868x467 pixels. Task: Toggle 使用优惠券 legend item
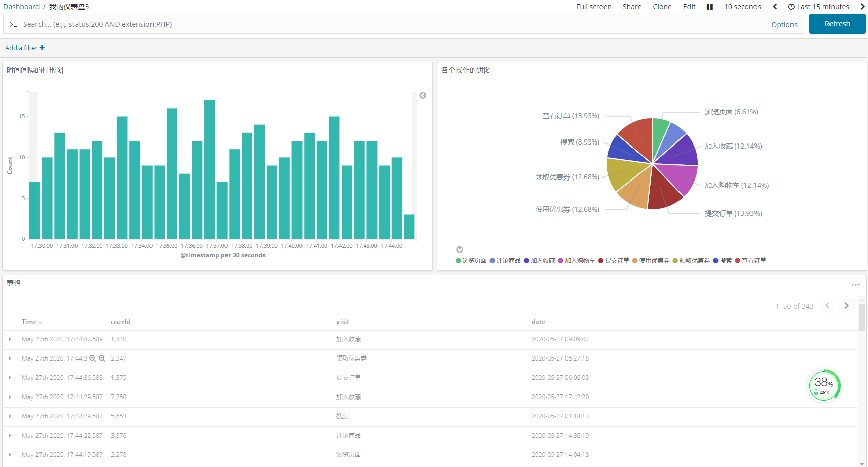651,261
